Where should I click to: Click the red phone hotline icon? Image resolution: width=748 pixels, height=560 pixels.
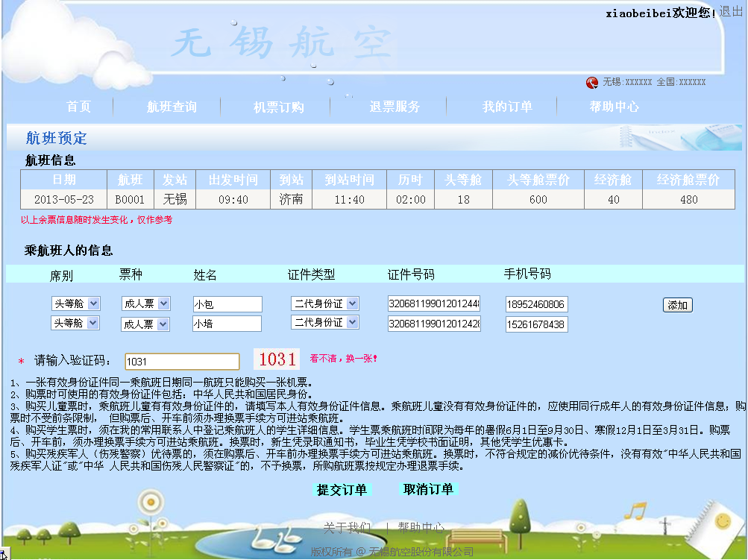point(591,83)
